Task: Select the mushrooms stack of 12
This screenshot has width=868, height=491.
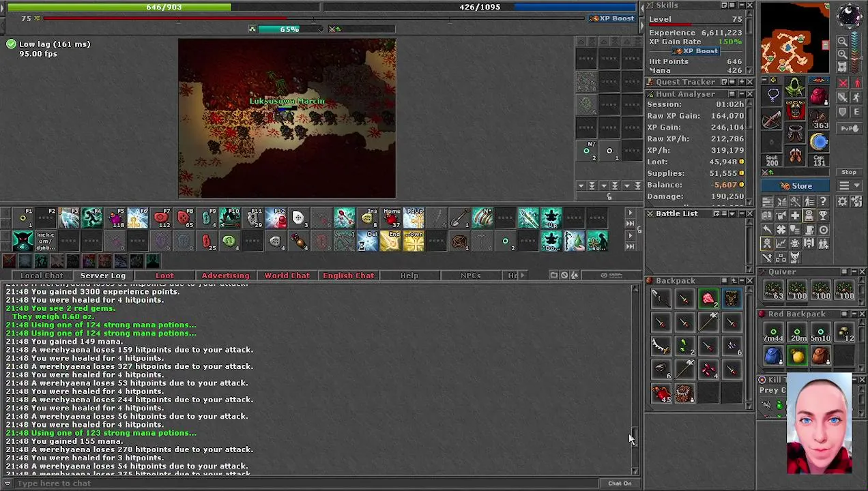Action: 845,333
